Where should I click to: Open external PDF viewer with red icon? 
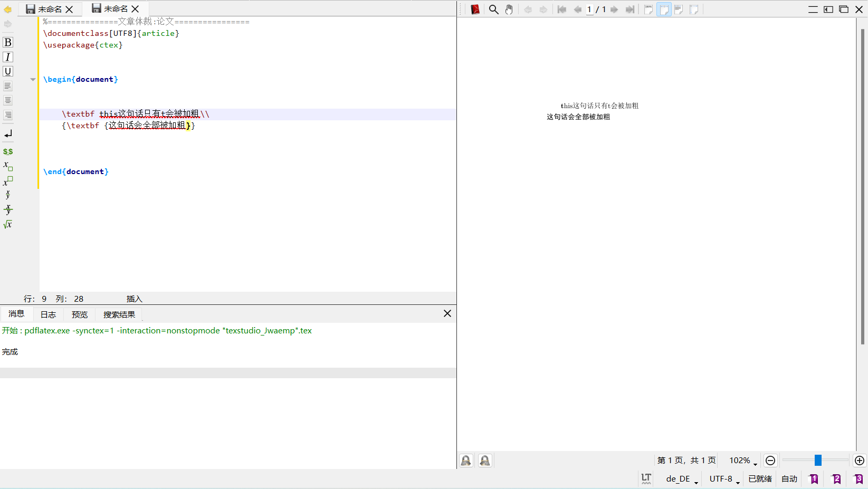(x=475, y=9)
